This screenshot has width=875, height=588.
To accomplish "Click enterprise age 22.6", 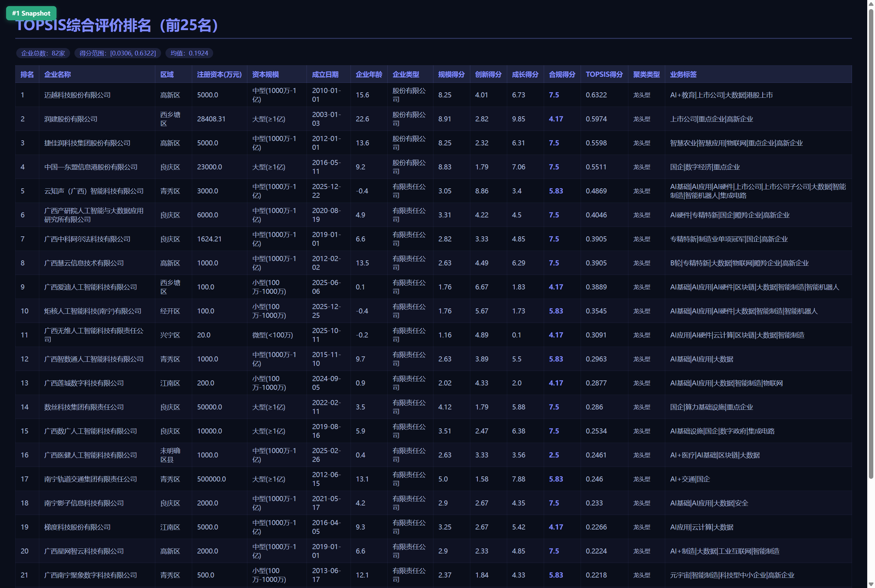I will pyautogui.click(x=362, y=119).
